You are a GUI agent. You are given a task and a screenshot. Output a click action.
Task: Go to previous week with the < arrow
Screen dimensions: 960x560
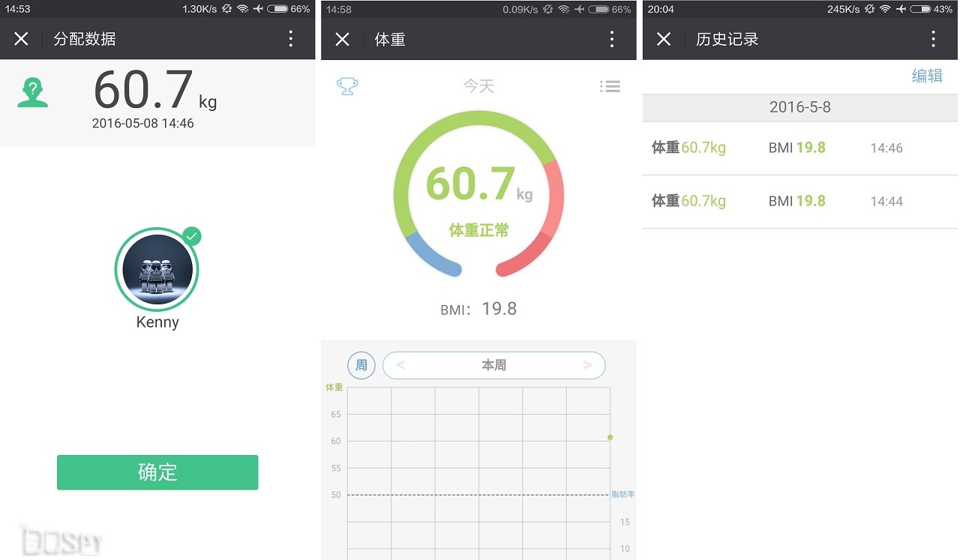click(398, 365)
